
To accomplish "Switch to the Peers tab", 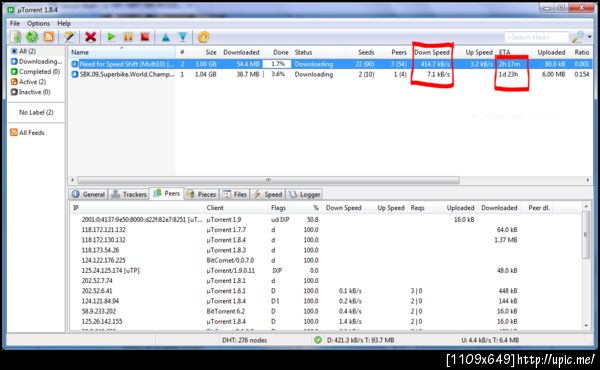I will click(x=166, y=194).
